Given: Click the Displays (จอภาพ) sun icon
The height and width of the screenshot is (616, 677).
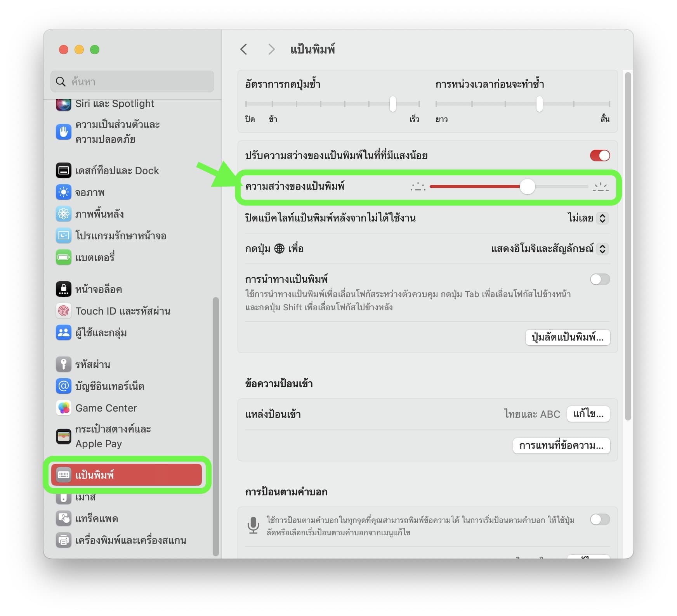Looking at the screenshot, I should (63, 192).
